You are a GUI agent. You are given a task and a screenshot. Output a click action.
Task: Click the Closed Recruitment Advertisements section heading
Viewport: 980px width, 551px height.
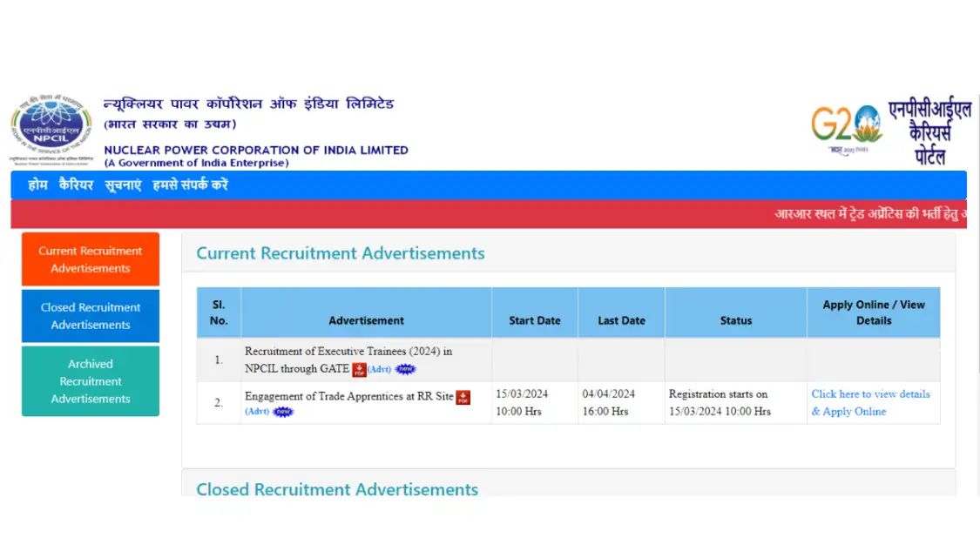pyautogui.click(x=337, y=489)
